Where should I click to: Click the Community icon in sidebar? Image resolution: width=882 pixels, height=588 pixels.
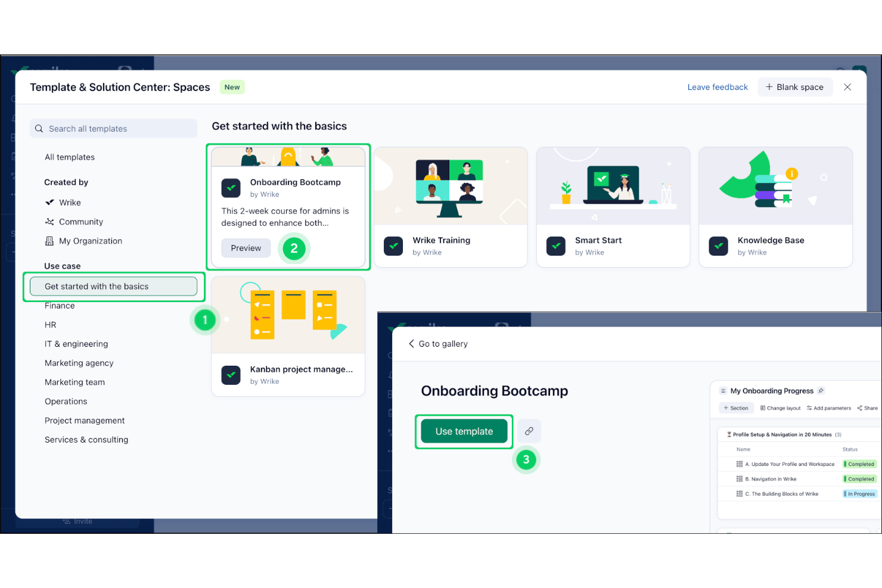click(x=49, y=222)
